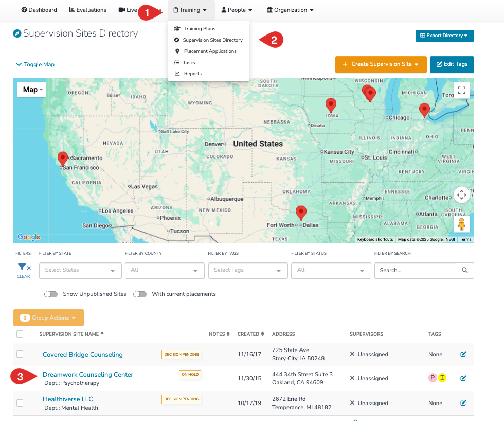Open the Group Actions dropdown

[48, 318]
